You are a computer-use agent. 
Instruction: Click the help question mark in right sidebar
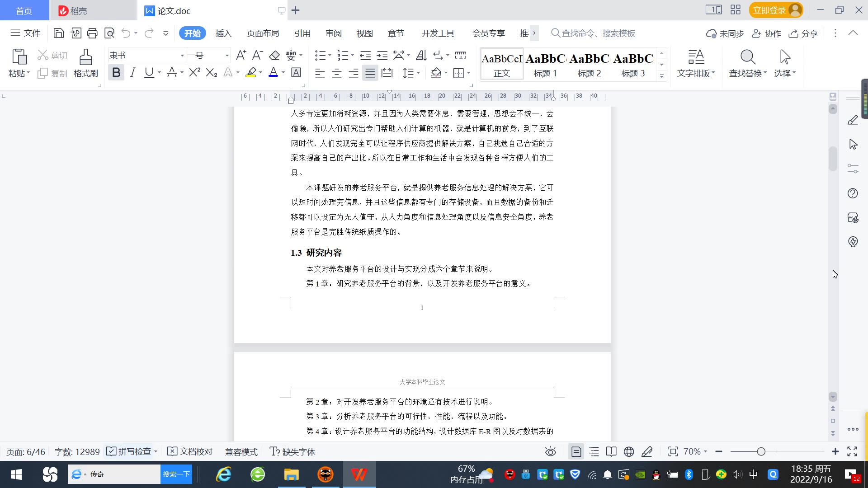(853, 193)
